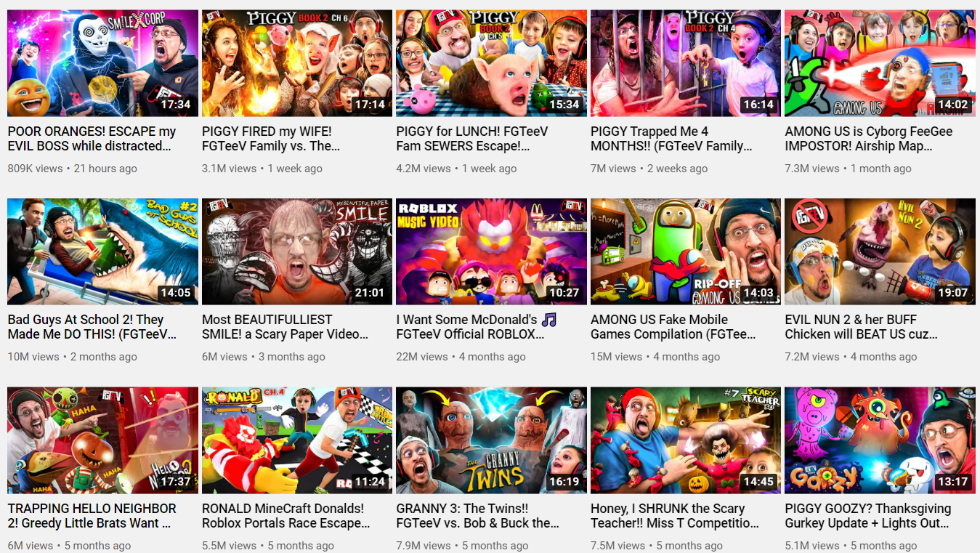Open the GRANNY 3 The Twins thumbnail
Screen dimensions: 980x553
[491, 440]
